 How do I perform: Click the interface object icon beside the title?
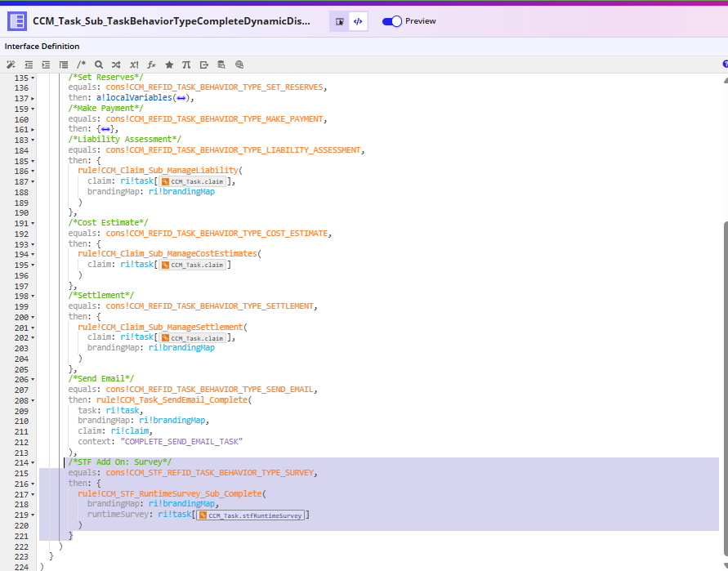tap(17, 21)
